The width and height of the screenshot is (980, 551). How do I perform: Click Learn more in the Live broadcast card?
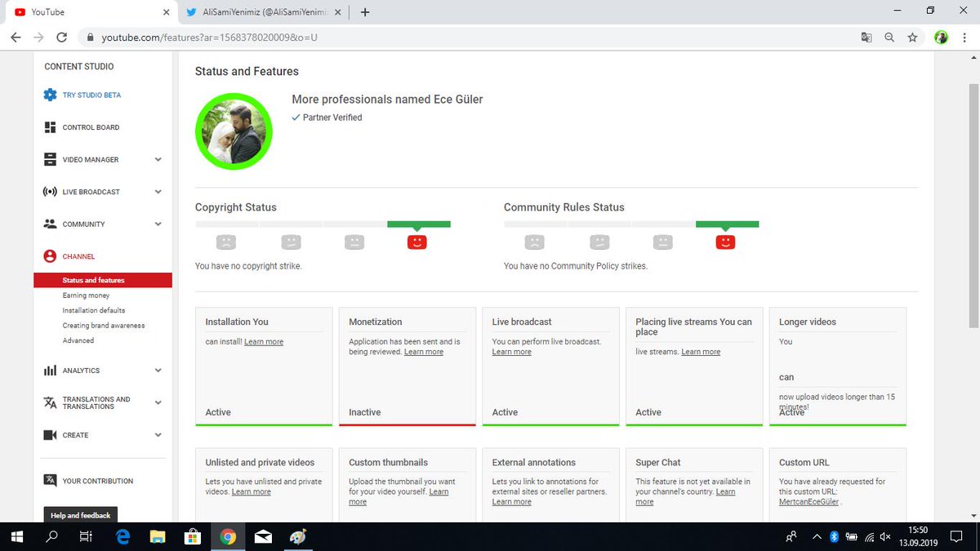(511, 352)
